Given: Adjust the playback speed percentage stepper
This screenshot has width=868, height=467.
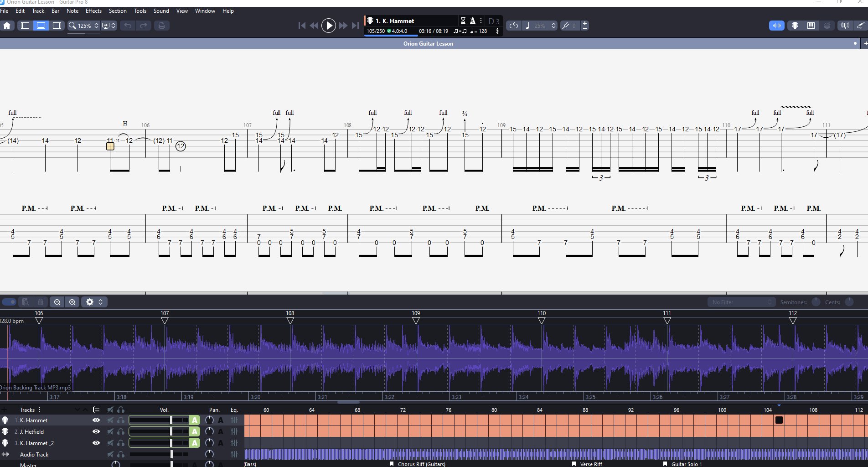Looking at the screenshot, I should (553, 26).
